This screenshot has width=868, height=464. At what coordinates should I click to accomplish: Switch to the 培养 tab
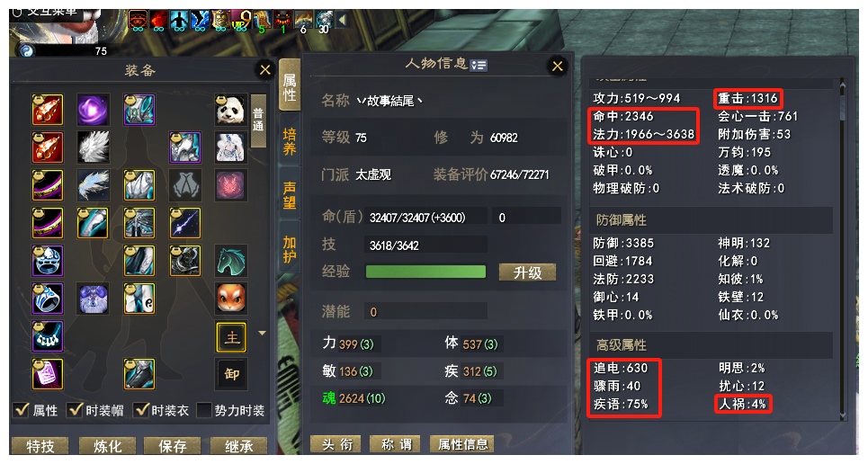pyautogui.click(x=290, y=142)
